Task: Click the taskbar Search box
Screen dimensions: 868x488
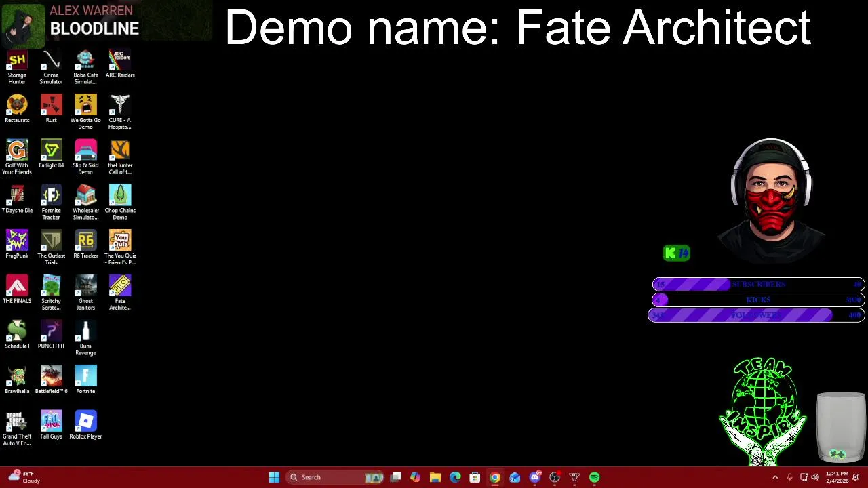Action: [x=335, y=477]
